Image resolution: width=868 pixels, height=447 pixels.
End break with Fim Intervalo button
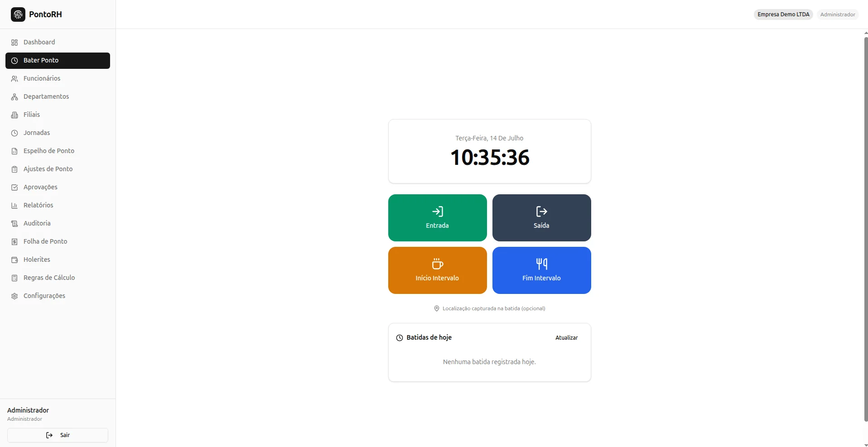[x=541, y=270]
